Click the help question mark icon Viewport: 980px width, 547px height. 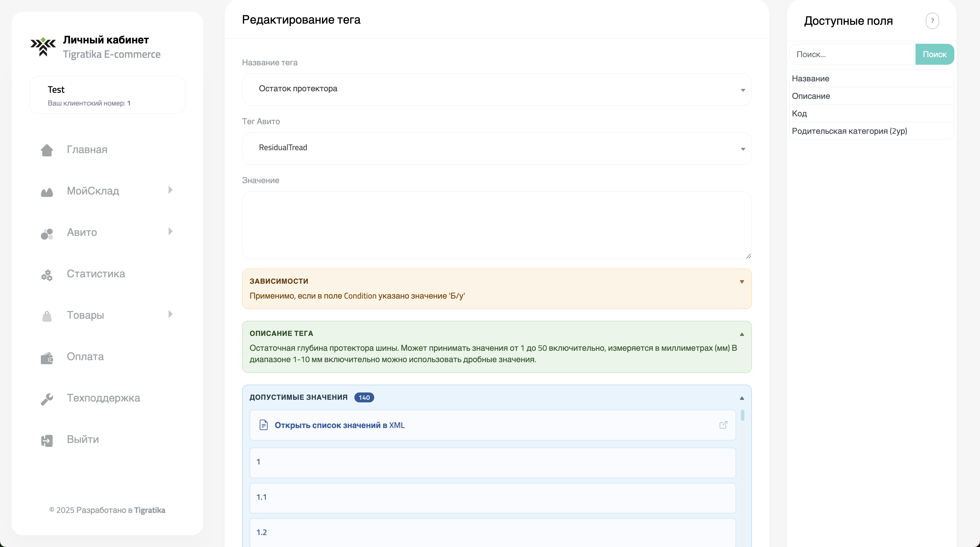pyautogui.click(x=932, y=21)
